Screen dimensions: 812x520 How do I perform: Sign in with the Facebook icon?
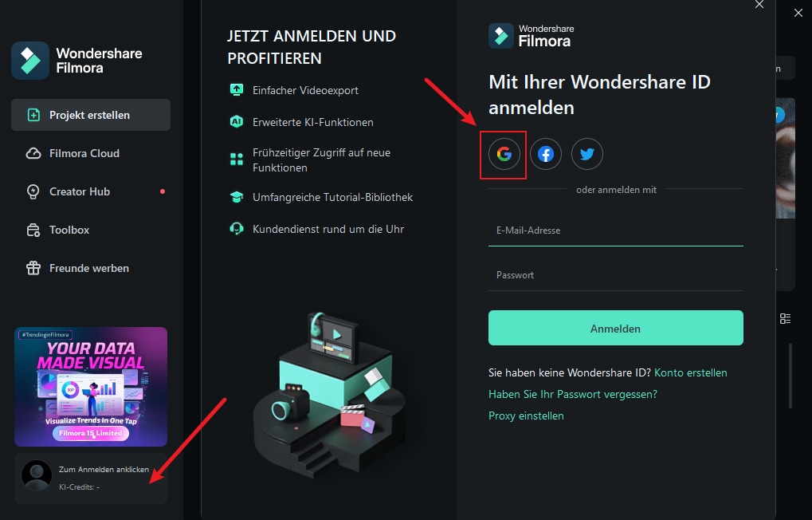pos(546,154)
